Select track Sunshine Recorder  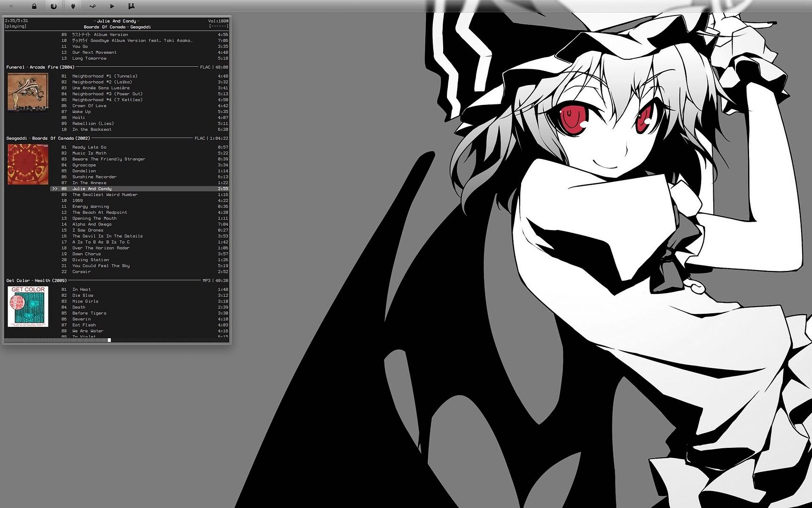pyautogui.click(x=140, y=177)
